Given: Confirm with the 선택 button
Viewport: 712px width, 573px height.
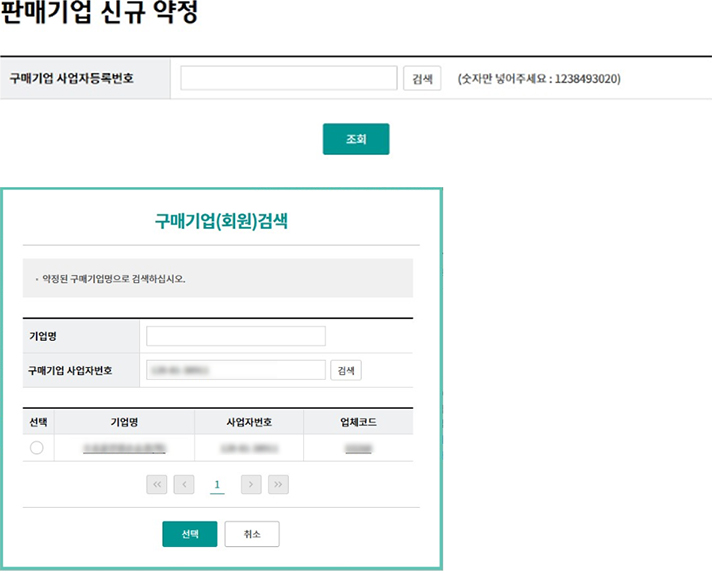Looking at the screenshot, I should (x=189, y=534).
